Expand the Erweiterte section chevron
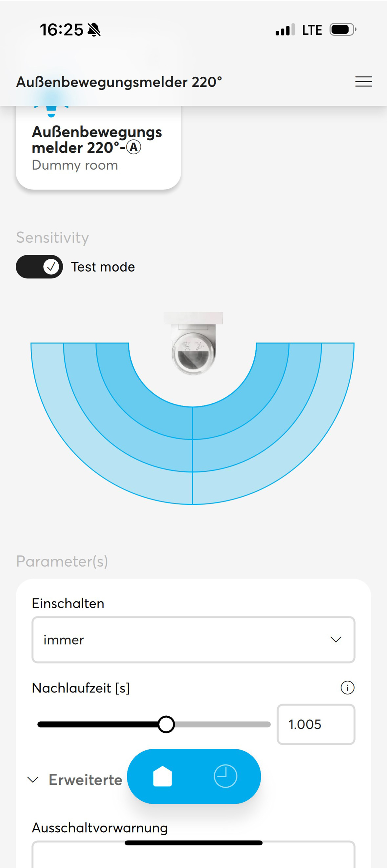387x868 pixels. 33,780
